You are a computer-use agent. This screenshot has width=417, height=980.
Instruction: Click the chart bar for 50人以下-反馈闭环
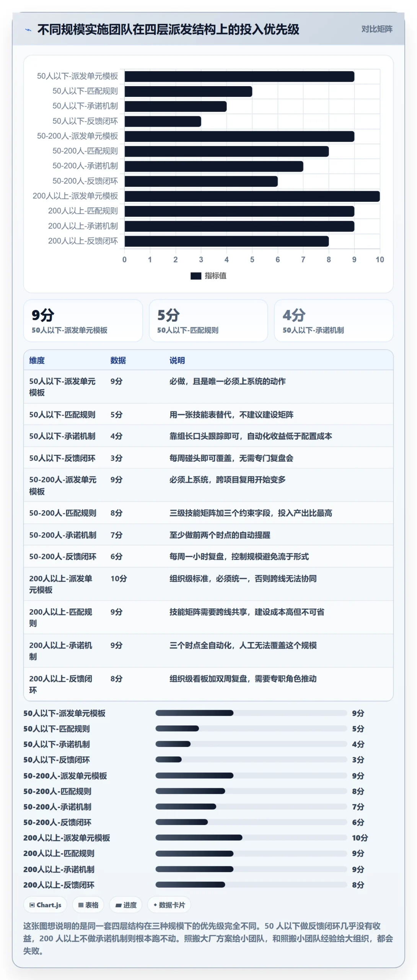coord(163,121)
